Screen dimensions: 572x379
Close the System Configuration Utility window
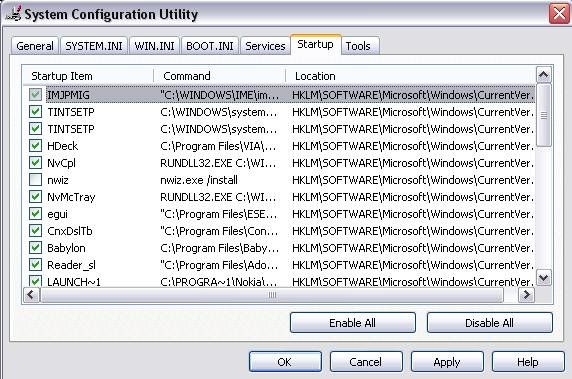click(x=559, y=14)
